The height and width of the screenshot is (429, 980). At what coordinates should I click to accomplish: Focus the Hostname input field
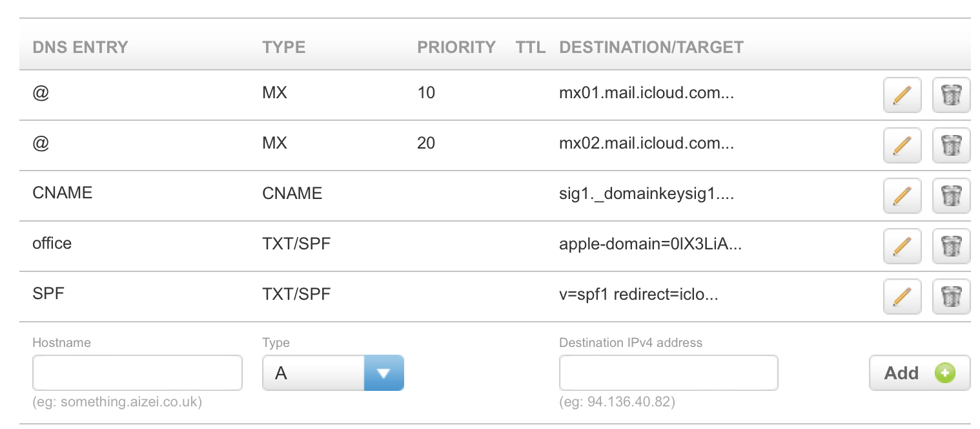tap(138, 373)
